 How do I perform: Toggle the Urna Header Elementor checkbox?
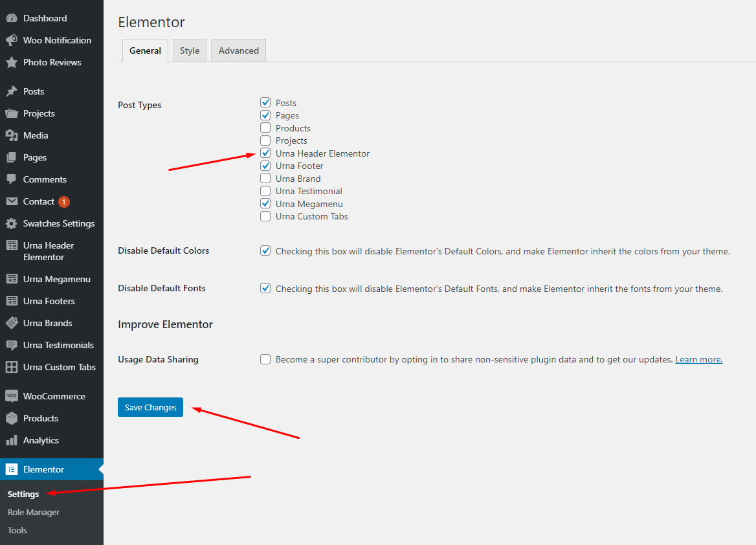click(265, 153)
